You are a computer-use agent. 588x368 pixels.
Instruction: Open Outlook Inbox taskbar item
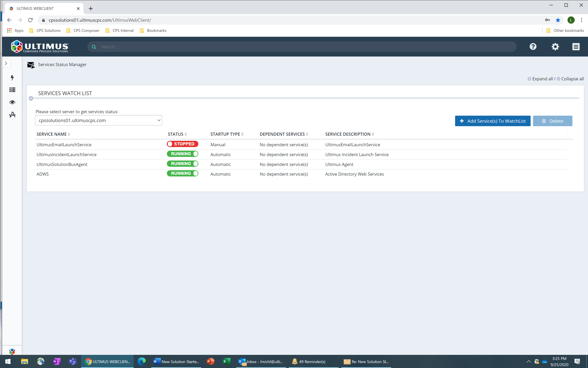tap(261, 361)
